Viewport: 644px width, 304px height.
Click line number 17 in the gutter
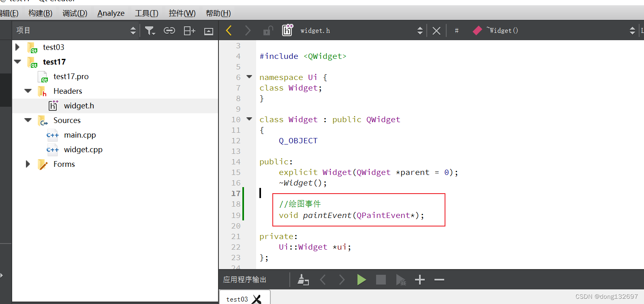(236, 194)
